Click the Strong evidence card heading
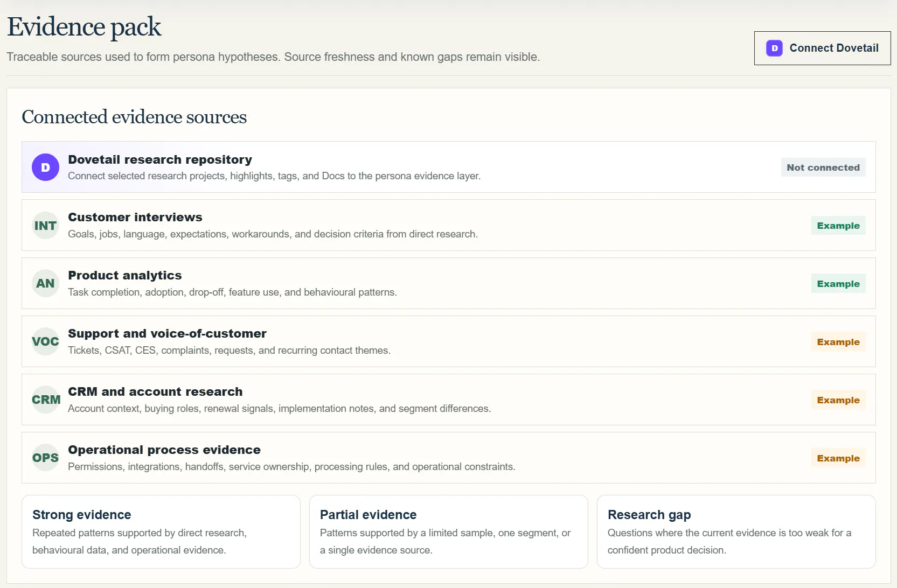The height and width of the screenshot is (588, 897). [82, 515]
